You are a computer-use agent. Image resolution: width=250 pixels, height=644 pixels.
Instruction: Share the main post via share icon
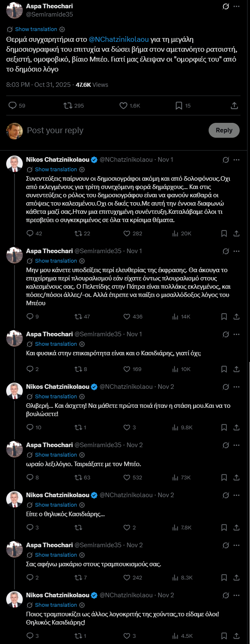[234, 105]
